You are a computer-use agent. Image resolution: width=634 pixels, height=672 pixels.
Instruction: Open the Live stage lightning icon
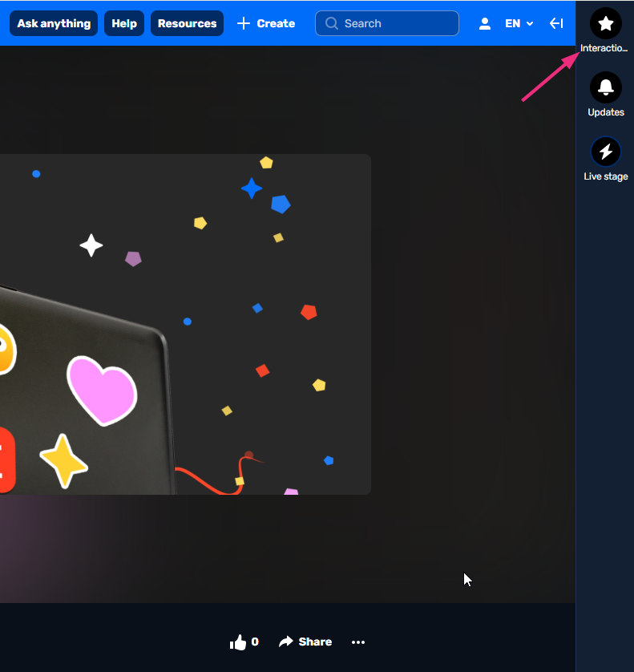(606, 152)
